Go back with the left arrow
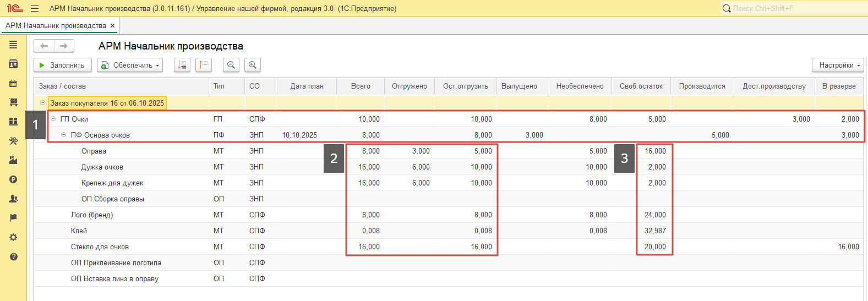The height and width of the screenshot is (301, 868). point(44,46)
